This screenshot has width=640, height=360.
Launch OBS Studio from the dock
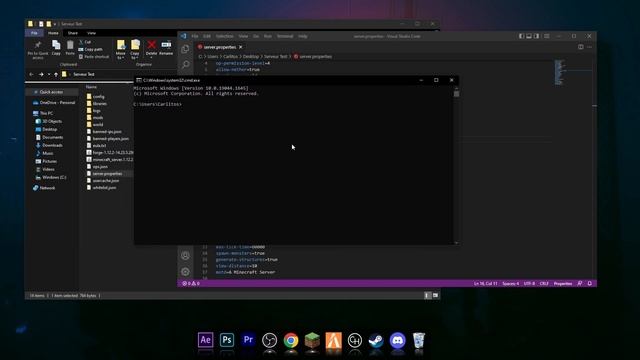click(269, 340)
